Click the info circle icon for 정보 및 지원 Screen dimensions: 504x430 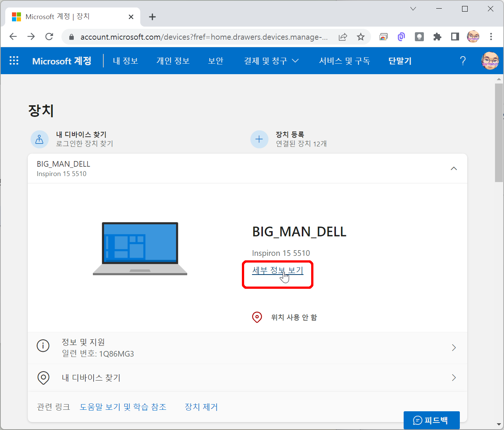click(43, 345)
